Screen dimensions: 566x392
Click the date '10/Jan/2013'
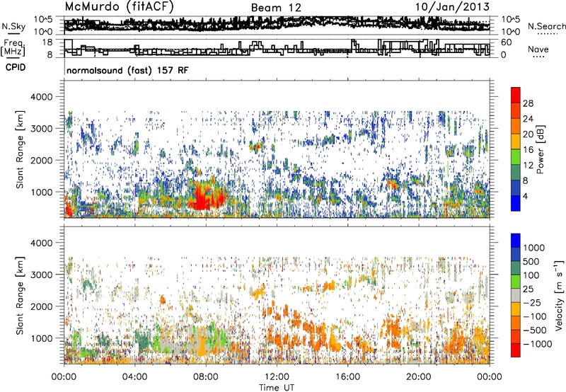pyautogui.click(x=453, y=7)
